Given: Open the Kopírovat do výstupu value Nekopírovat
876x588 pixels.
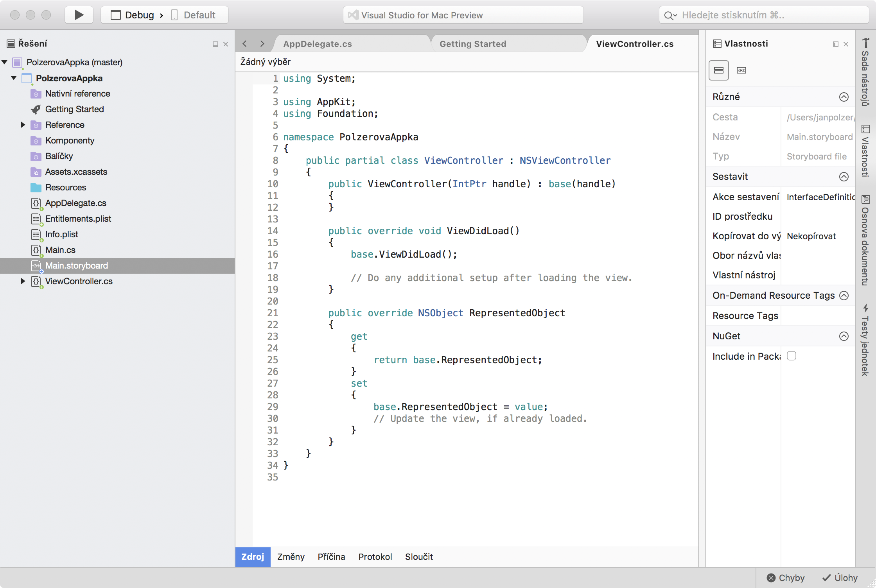Looking at the screenshot, I should [x=819, y=236].
